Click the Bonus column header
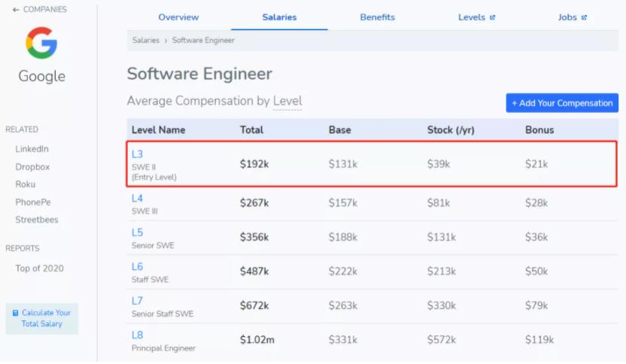Screen dimensions: 626x364 (539, 130)
